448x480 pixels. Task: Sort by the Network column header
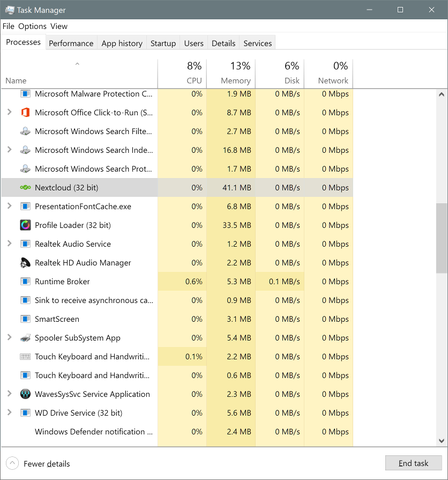click(328, 73)
